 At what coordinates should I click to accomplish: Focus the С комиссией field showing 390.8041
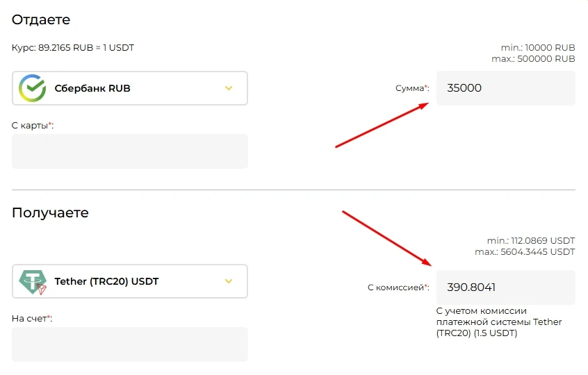tap(505, 287)
